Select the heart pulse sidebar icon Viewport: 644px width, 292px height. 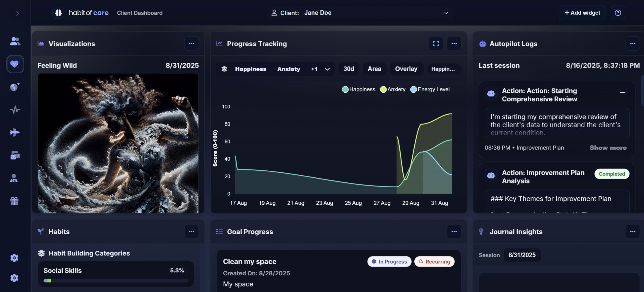coord(15,64)
